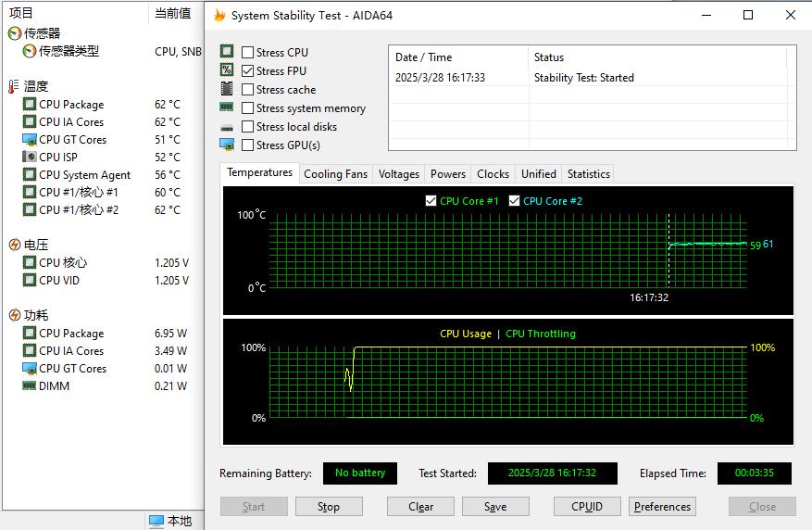Click the power CPU Package chip icon (6.95 W)
This screenshot has width=812, height=530.
30,334
